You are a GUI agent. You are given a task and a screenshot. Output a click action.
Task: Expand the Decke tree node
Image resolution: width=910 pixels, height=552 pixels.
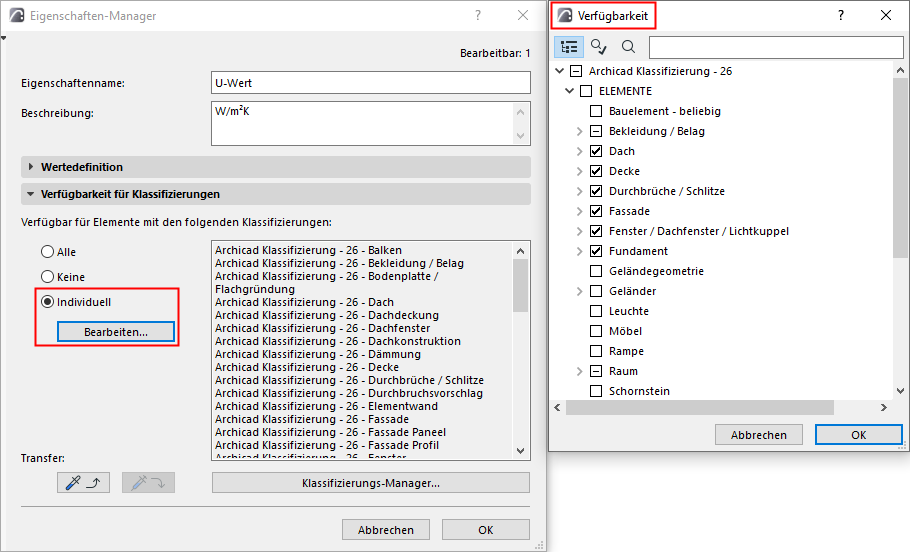point(579,171)
